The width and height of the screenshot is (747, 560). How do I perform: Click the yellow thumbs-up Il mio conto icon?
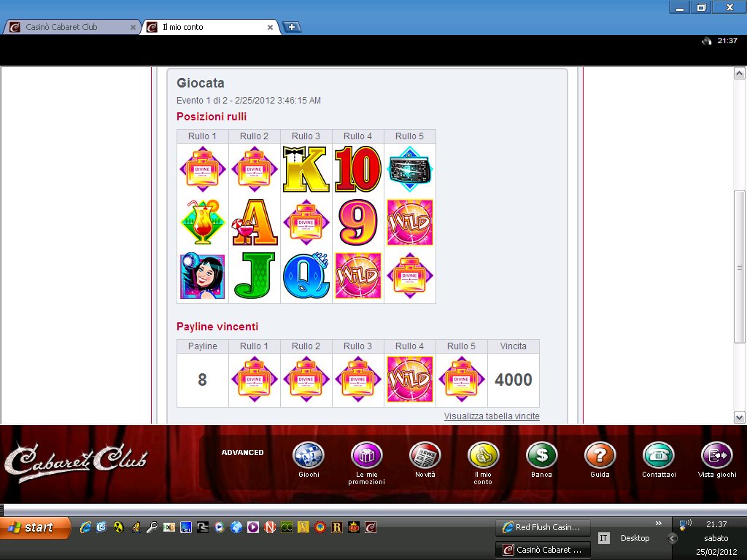483,456
